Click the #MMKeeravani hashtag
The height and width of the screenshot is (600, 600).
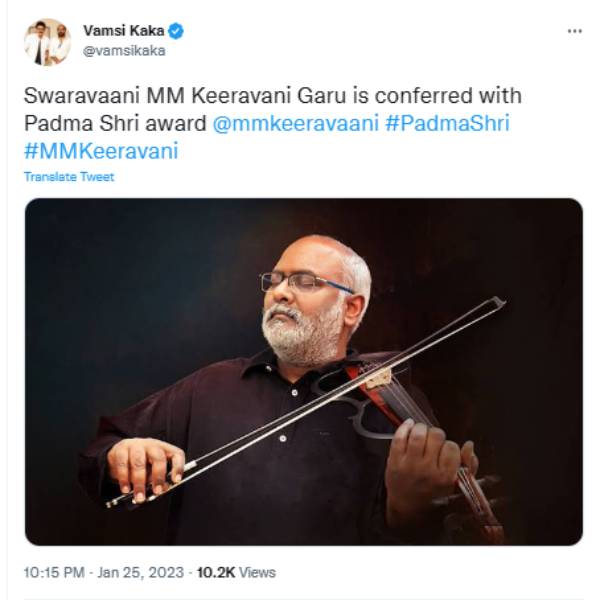tap(101, 151)
